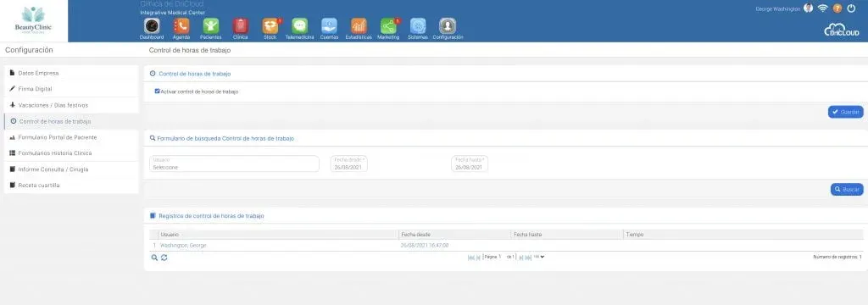
Task: Sort by Tiempo column header
Action: pos(743,235)
